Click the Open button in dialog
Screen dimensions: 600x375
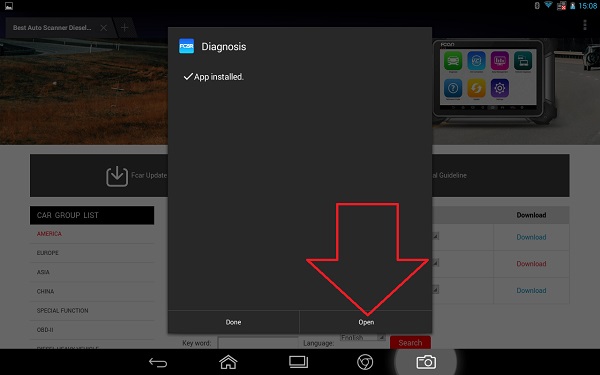(366, 322)
